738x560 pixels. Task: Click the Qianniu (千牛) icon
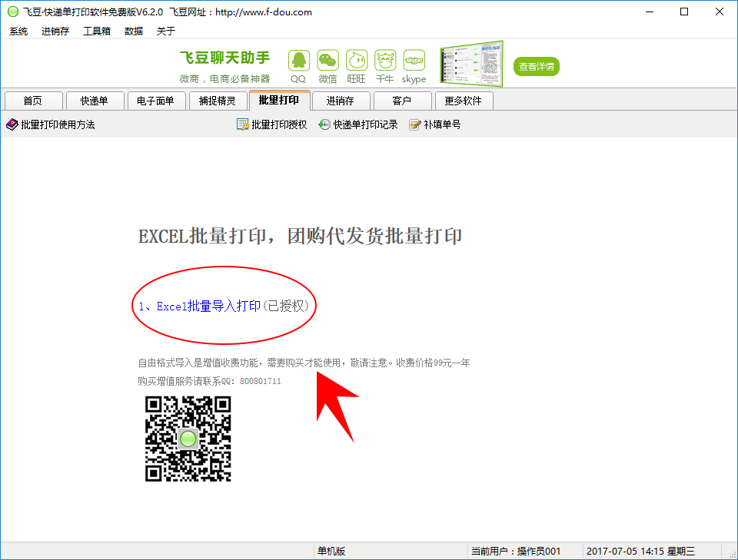click(x=385, y=61)
